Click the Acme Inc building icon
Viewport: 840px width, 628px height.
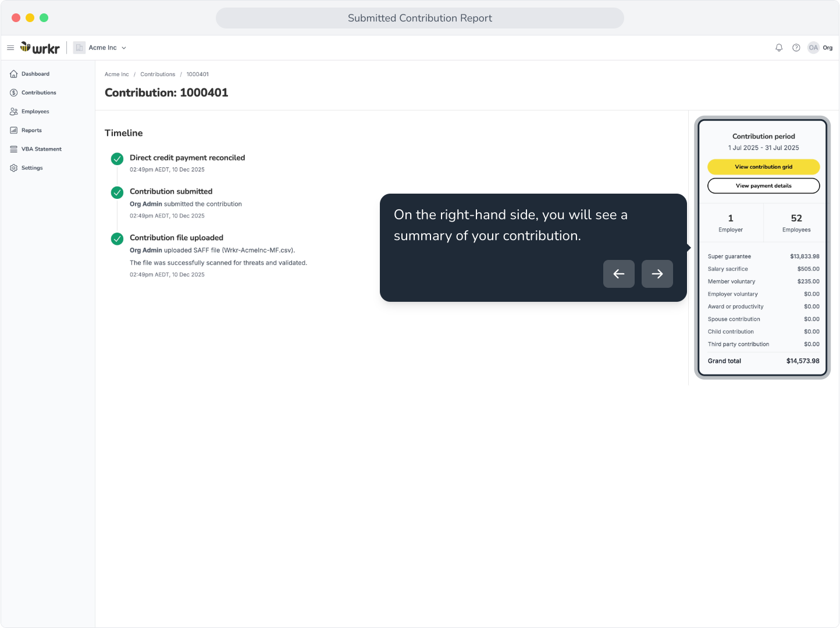[79, 48]
